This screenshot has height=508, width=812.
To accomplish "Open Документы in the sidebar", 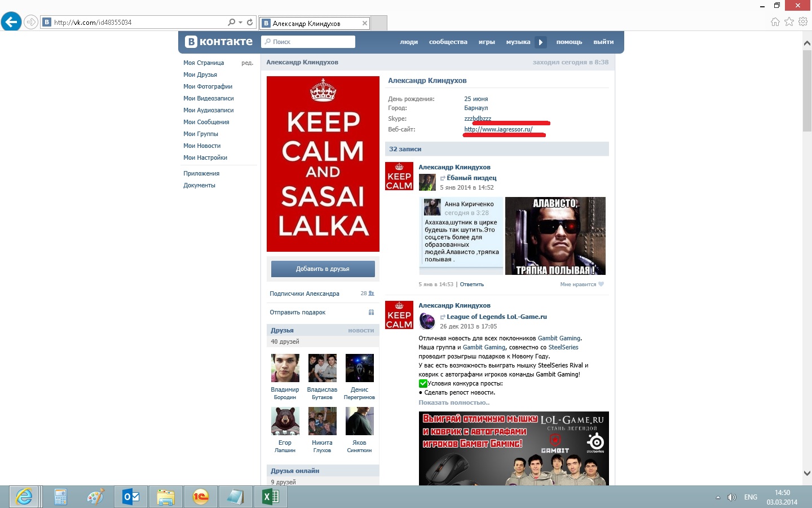I will 199,185.
